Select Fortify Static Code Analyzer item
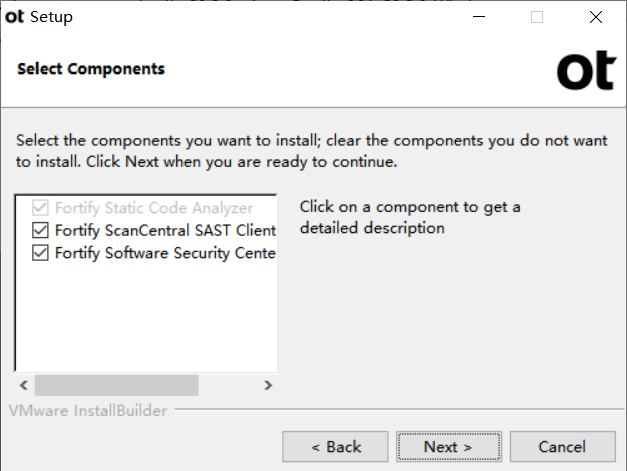The image size is (627, 471). 154,208
